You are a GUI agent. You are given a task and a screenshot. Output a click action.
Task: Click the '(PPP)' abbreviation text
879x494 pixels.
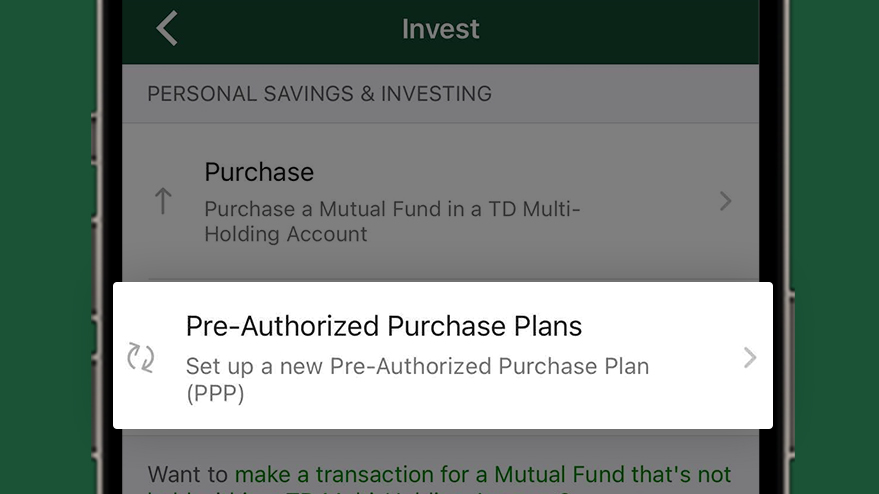pos(215,393)
